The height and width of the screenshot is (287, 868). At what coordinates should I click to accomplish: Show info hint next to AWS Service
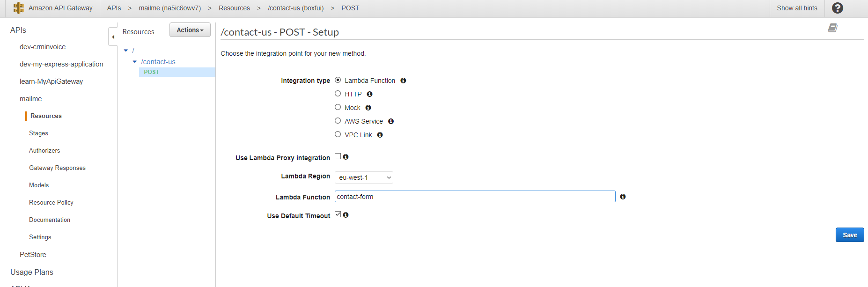(x=391, y=121)
